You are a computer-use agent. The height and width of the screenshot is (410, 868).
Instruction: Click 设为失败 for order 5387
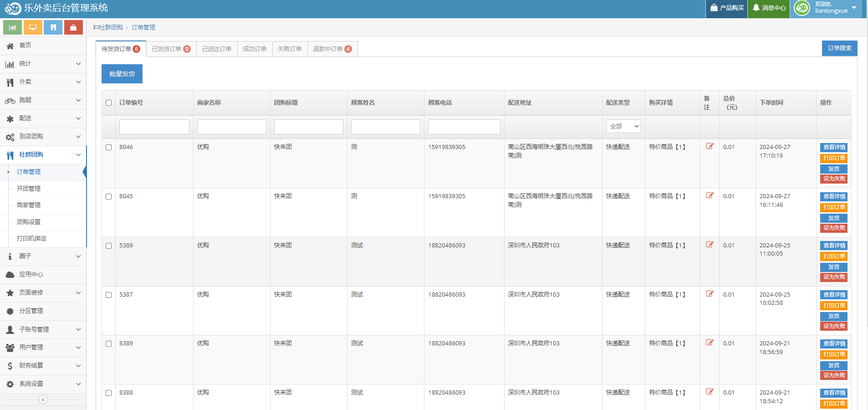coord(834,326)
